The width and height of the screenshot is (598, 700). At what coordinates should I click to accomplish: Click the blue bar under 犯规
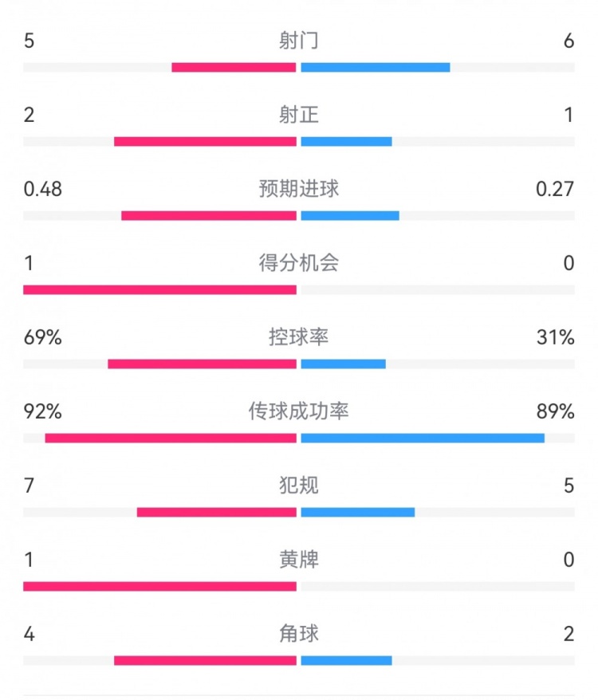[357, 512]
